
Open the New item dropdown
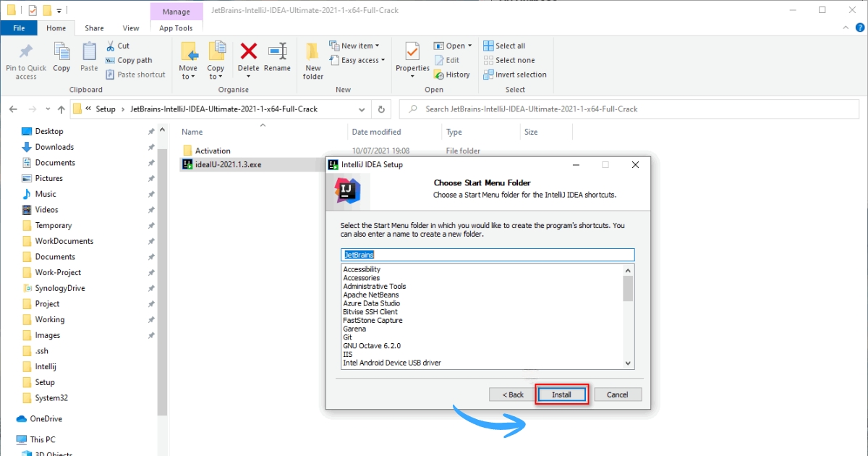(x=354, y=46)
